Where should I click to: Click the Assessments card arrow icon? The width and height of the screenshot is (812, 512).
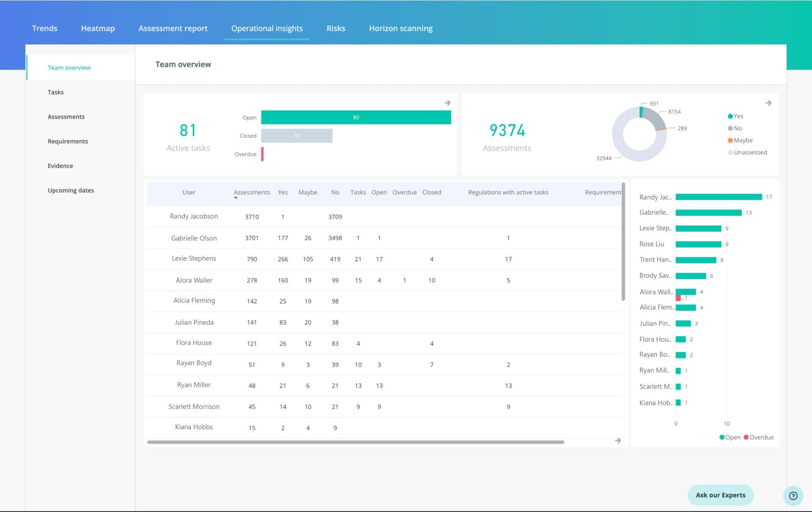[x=768, y=103]
